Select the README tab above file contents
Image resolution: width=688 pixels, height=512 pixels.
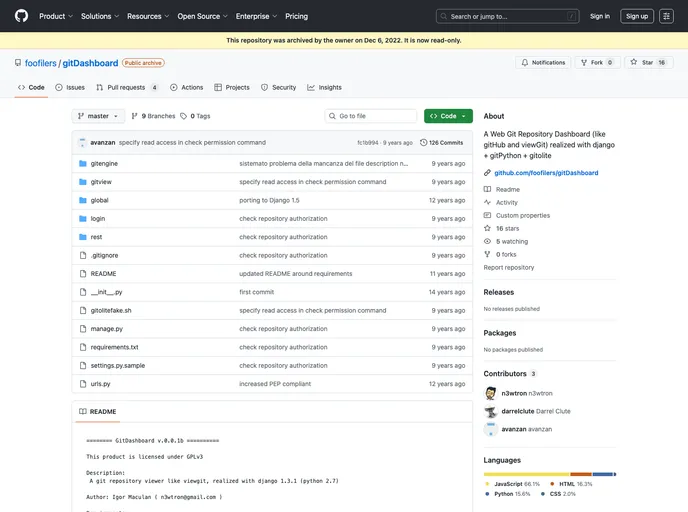coord(98,412)
